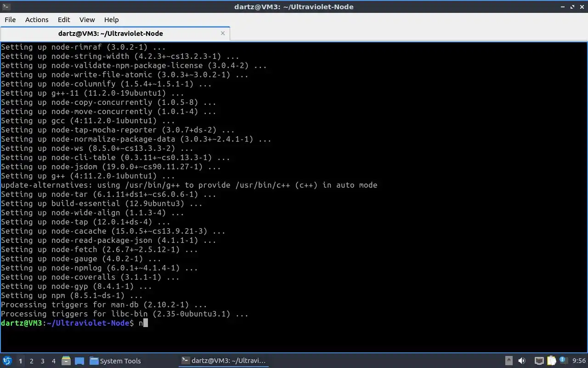Viewport: 588px width, 368px height.
Task: Click the 'Setting up node-columnify' line
Action: 106,84
